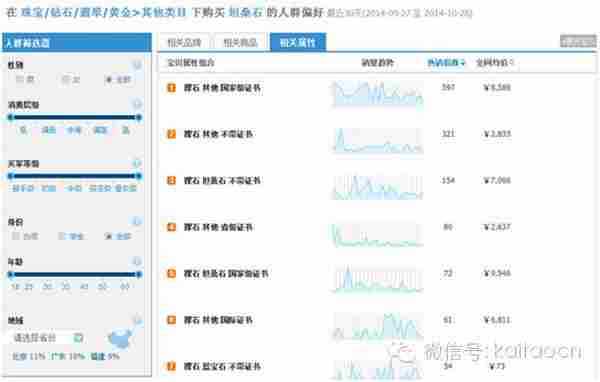600x382 pixels.
Task: Click the help icon beside 消费层级 filter
Action: click(137, 104)
